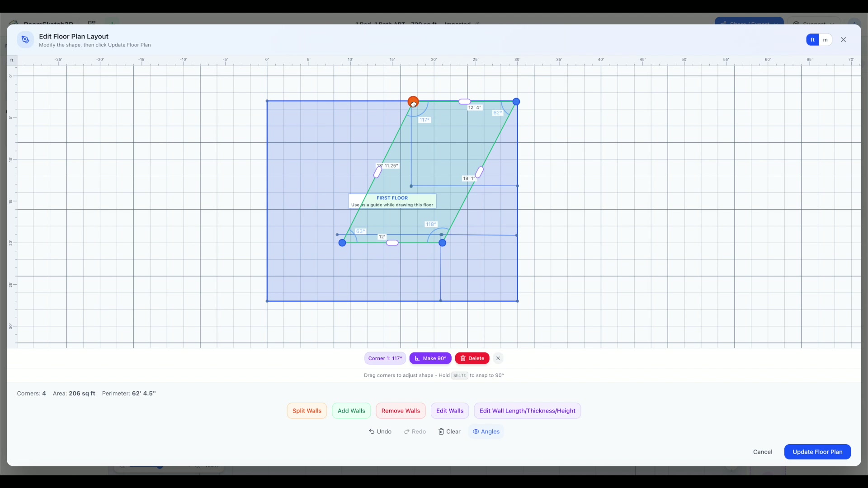Click the 18' 11.25" wall length label
The width and height of the screenshot is (868, 488).
(x=388, y=166)
